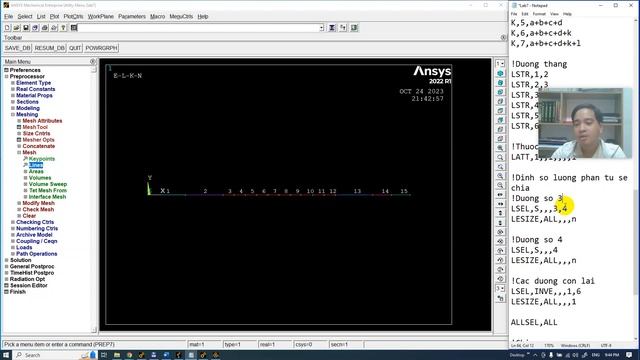Click the QUIT toolbar button
Screen dimensions: 640x360
tap(75, 48)
